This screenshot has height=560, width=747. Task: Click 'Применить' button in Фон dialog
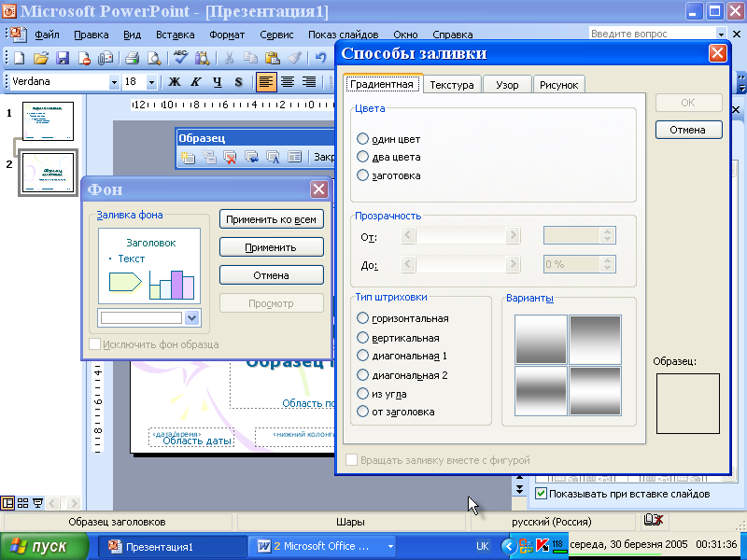(x=271, y=247)
